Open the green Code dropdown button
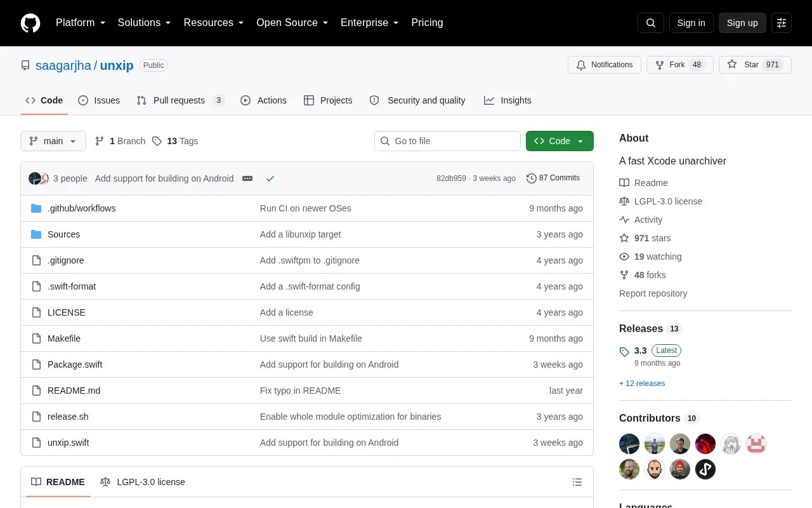The image size is (812, 508). 560,141
